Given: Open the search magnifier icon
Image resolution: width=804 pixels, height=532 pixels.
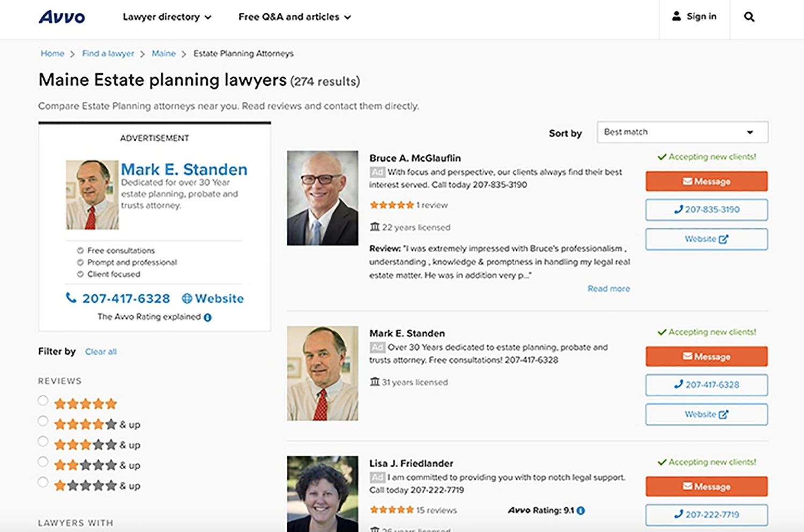Looking at the screenshot, I should (x=748, y=17).
